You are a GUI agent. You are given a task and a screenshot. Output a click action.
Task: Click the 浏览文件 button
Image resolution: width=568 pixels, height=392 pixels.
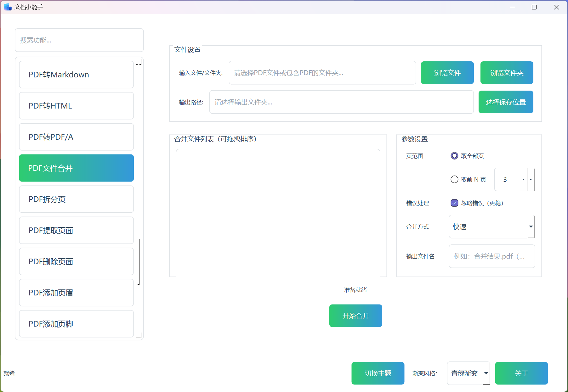447,73
